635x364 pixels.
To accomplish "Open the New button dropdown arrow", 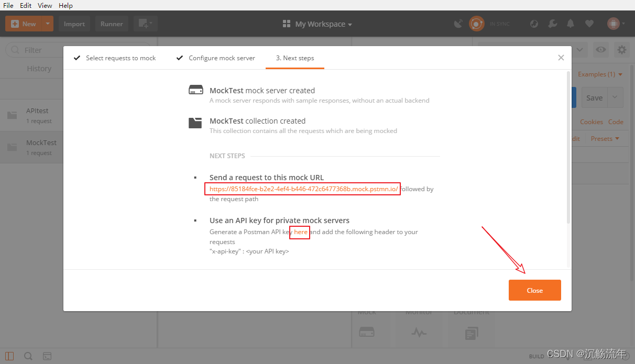I will 48,24.
